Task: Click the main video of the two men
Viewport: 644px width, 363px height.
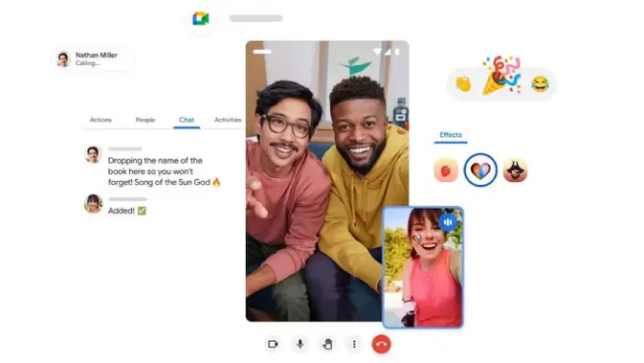Action: point(327,181)
